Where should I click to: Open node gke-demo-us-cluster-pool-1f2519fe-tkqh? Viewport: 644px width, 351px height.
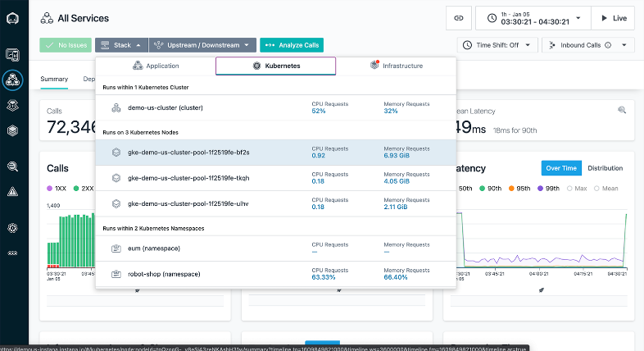click(188, 178)
